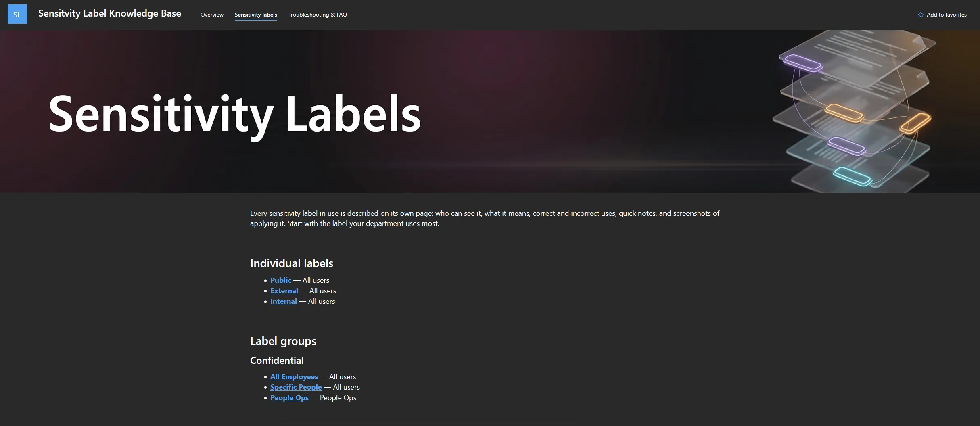Open the Specific People label link
The height and width of the screenshot is (426, 980).
click(x=296, y=387)
